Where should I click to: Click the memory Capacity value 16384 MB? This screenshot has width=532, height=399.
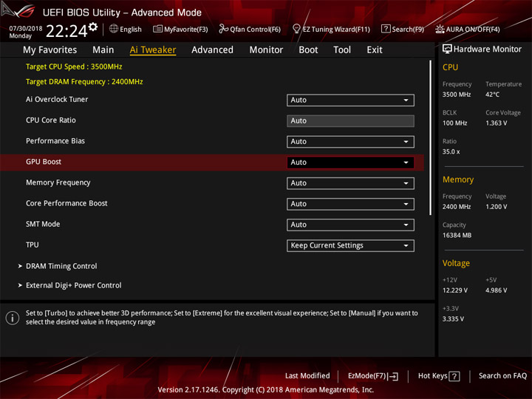tap(457, 235)
